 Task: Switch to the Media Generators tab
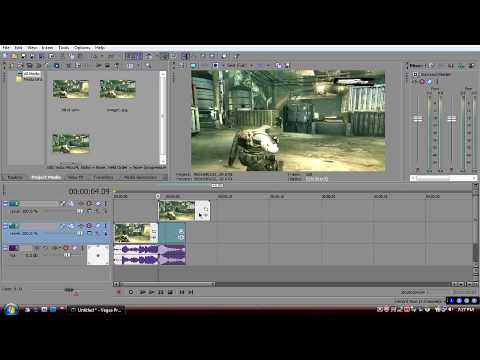140,177
